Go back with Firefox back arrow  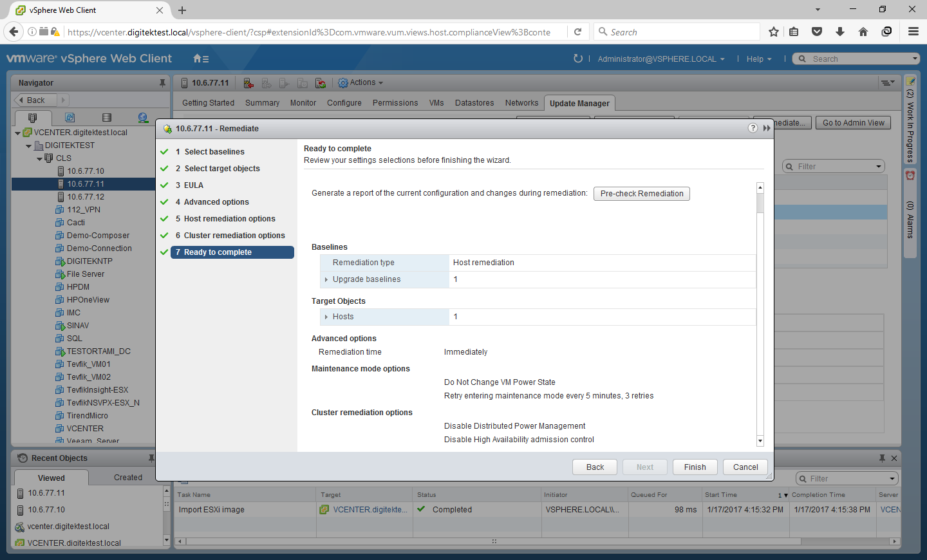pyautogui.click(x=14, y=32)
